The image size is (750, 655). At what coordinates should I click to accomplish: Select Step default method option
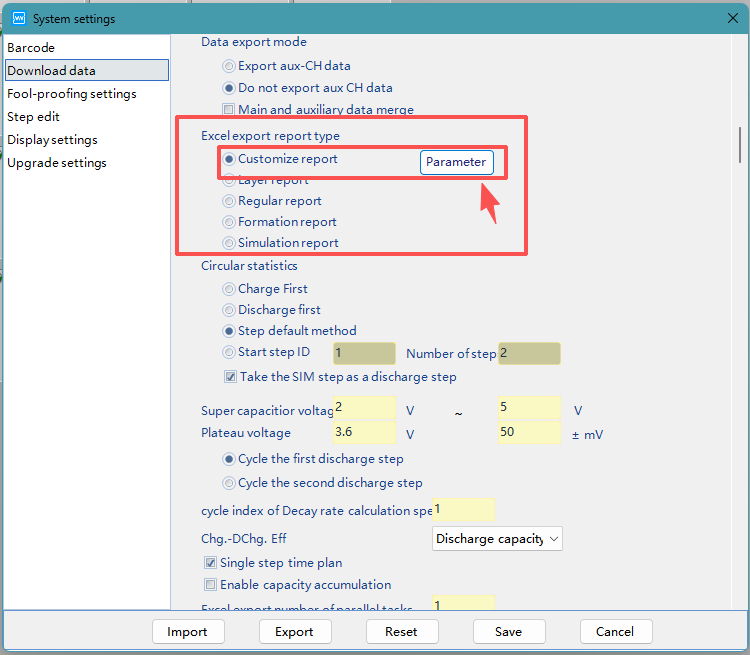pyautogui.click(x=229, y=331)
